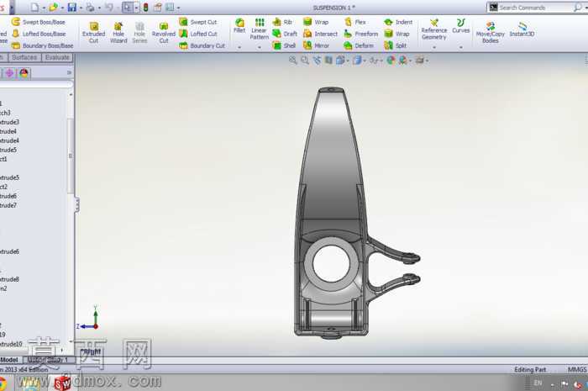Screen dimensions: 588x391
Task: Click the Rebuild traffic light icon
Action: pyautogui.click(x=146, y=7)
